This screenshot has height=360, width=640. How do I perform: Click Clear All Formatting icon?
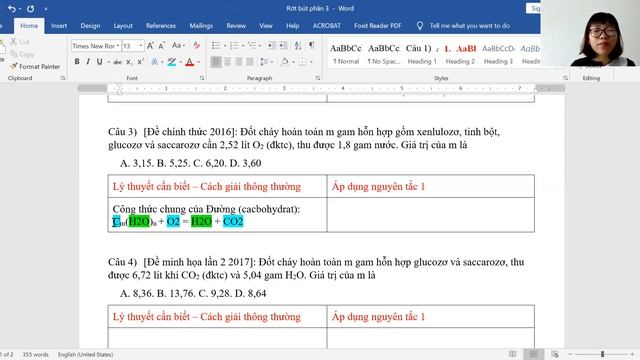tap(196, 45)
